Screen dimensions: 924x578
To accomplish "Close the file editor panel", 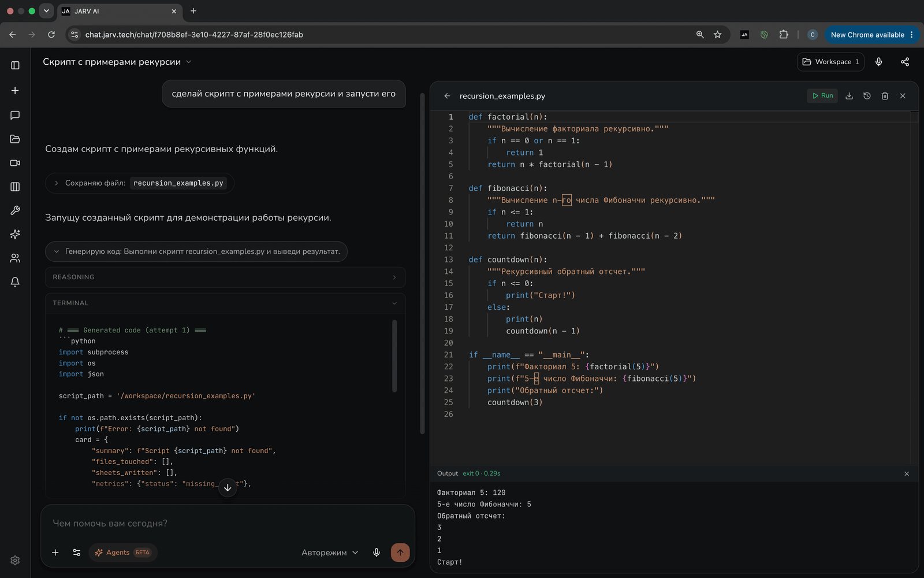I will [x=903, y=96].
